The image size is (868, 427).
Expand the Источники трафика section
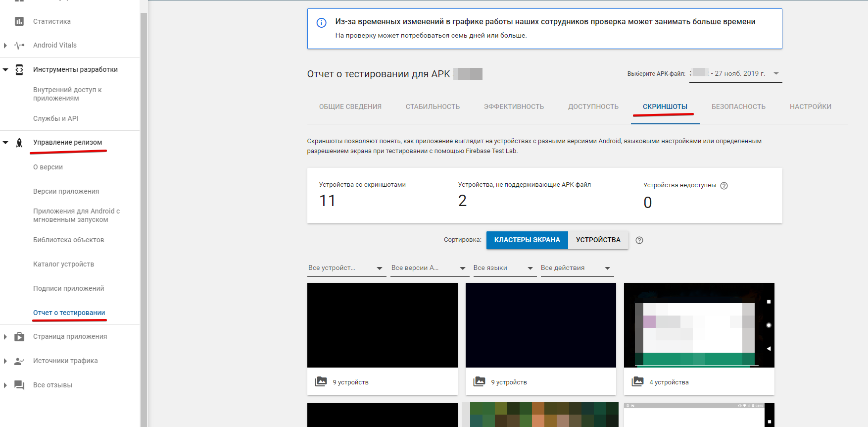pos(5,361)
